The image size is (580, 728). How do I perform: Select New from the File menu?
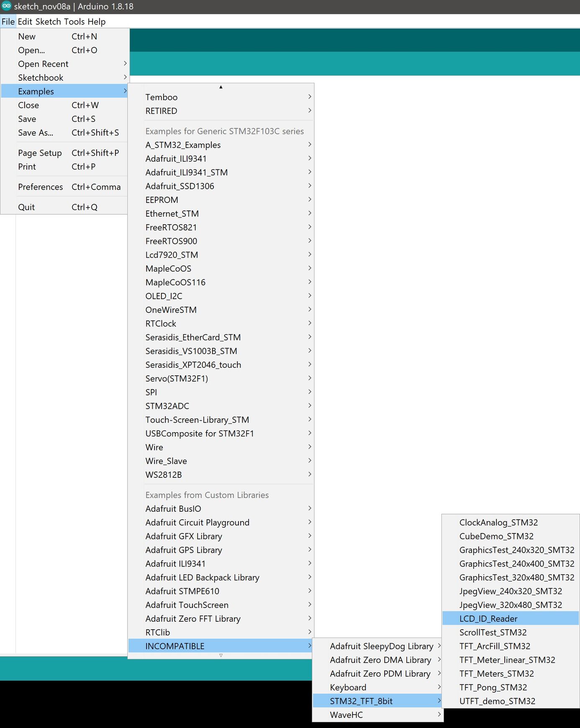tap(64, 36)
